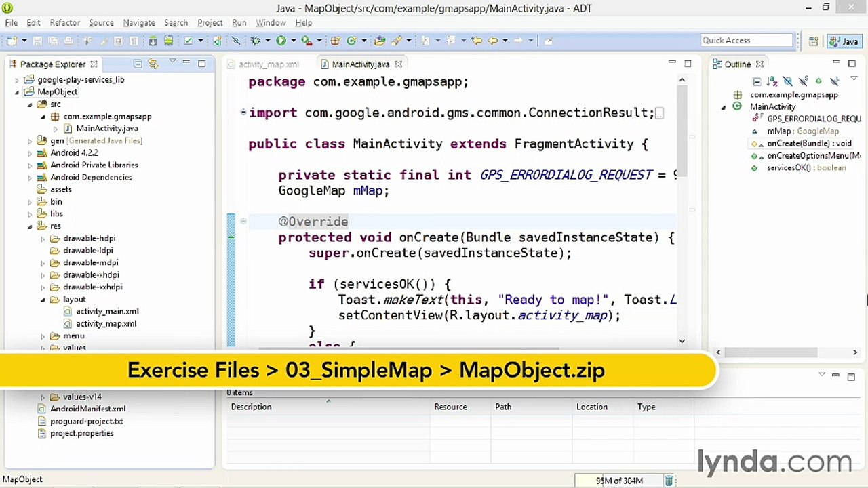Screen dimensions: 868x488
Task: Click the Back navigation arrow icon
Action: (493, 41)
